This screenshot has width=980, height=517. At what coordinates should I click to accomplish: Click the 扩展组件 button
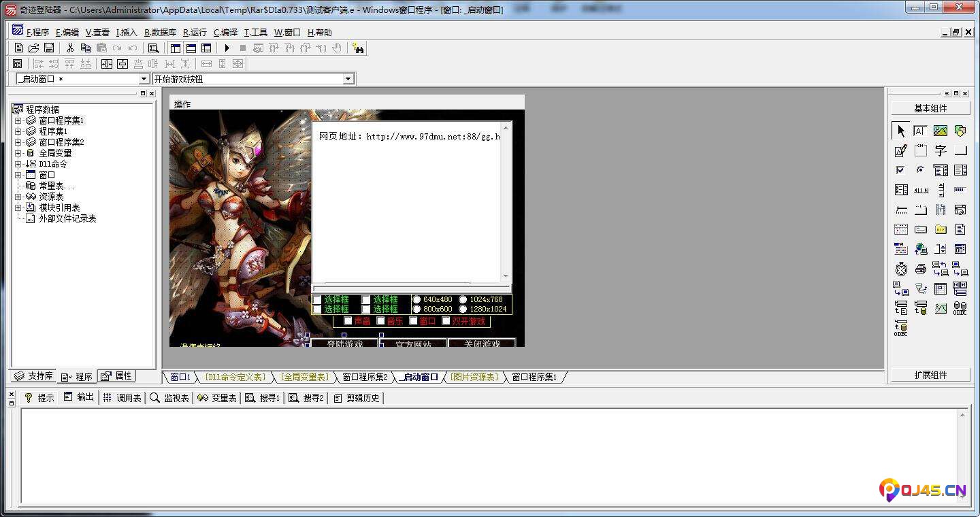(x=930, y=375)
